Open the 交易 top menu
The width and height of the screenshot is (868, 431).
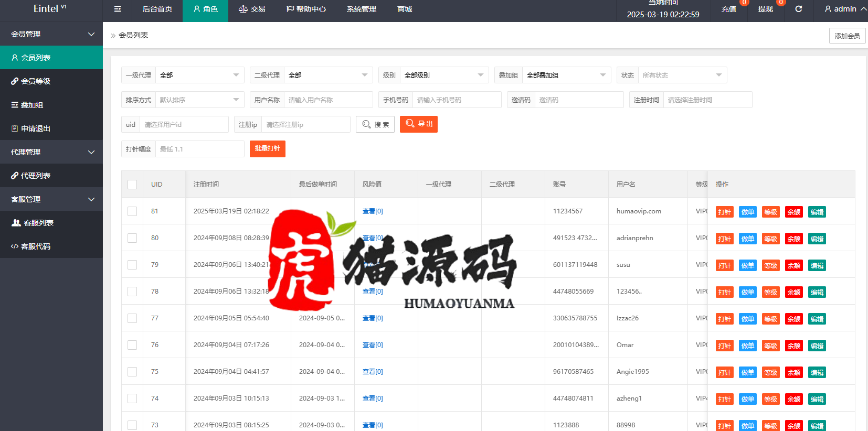pos(252,9)
